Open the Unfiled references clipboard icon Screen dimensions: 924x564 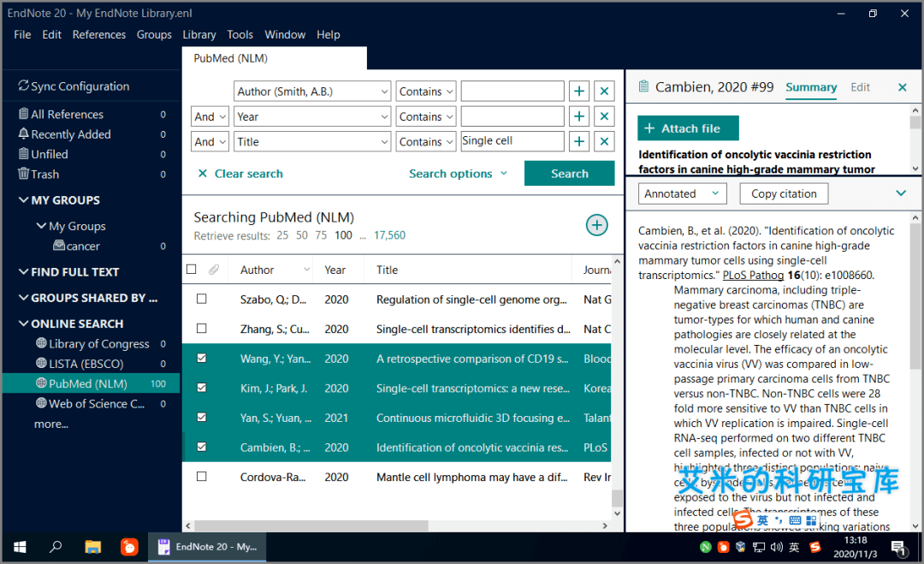click(24, 154)
